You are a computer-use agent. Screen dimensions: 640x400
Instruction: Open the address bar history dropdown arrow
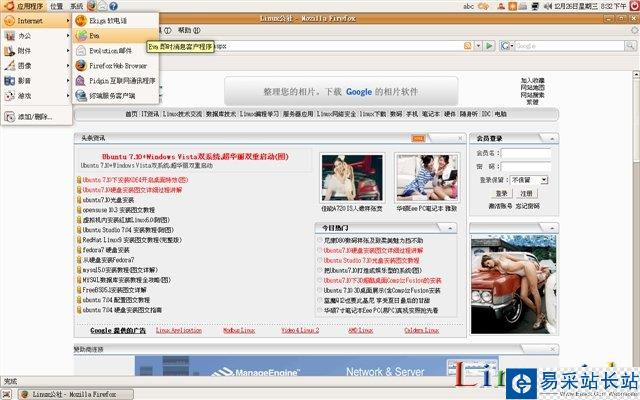click(478, 46)
